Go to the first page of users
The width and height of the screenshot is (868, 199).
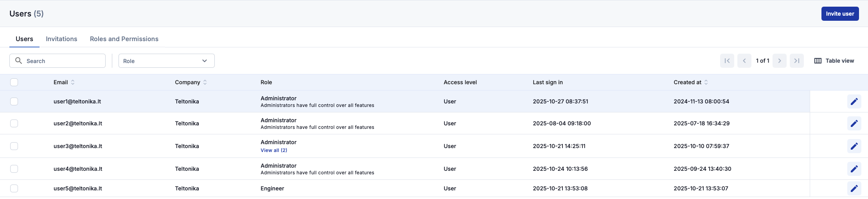coord(727,61)
